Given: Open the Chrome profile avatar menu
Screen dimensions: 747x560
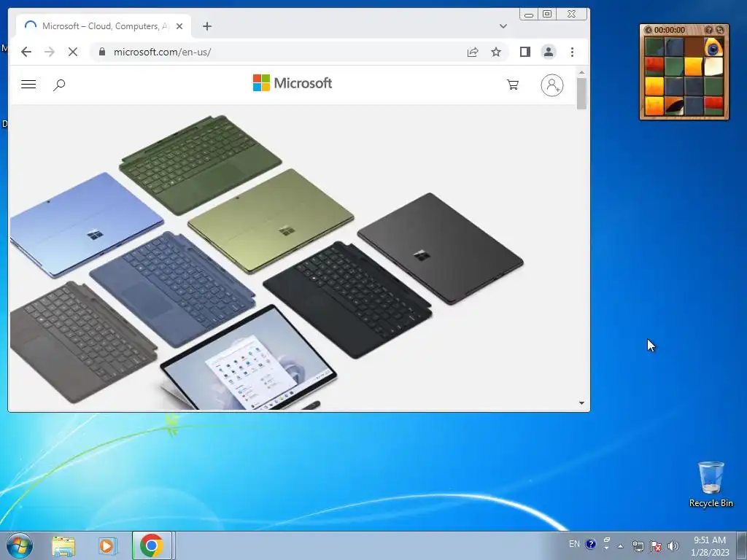Looking at the screenshot, I should (549, 52).
